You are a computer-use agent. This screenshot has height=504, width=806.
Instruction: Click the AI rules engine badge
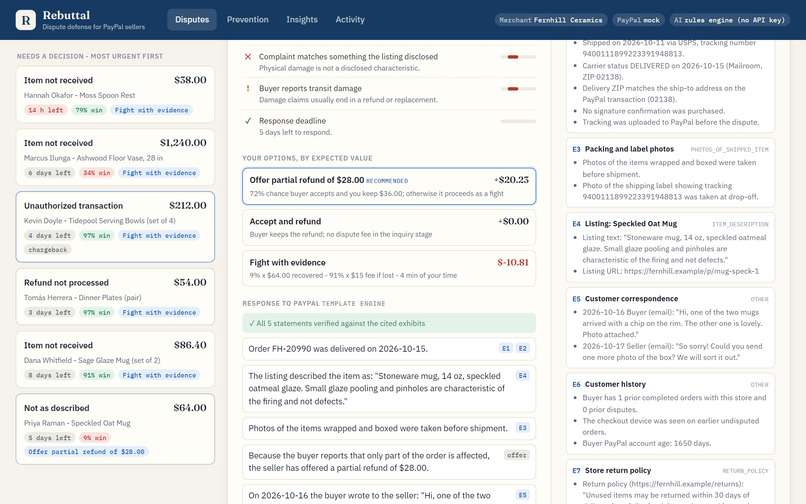pos(729,20)
